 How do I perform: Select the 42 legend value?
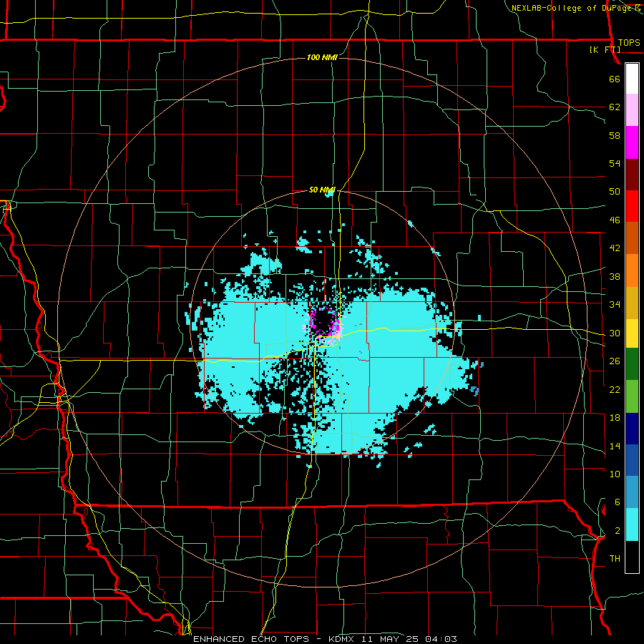(x=615, y=248)
